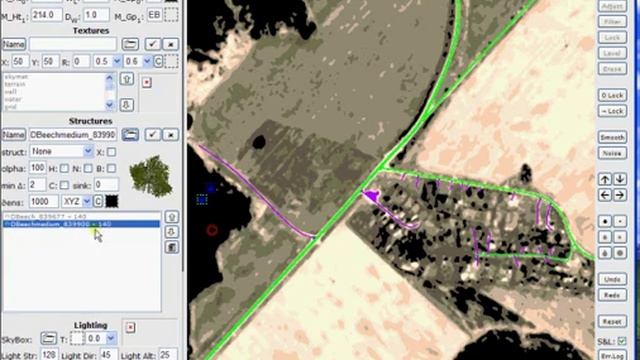This screenshot has width=640, height=360.
Task: Click the Structures Name button
Action: tap(14, 135)
